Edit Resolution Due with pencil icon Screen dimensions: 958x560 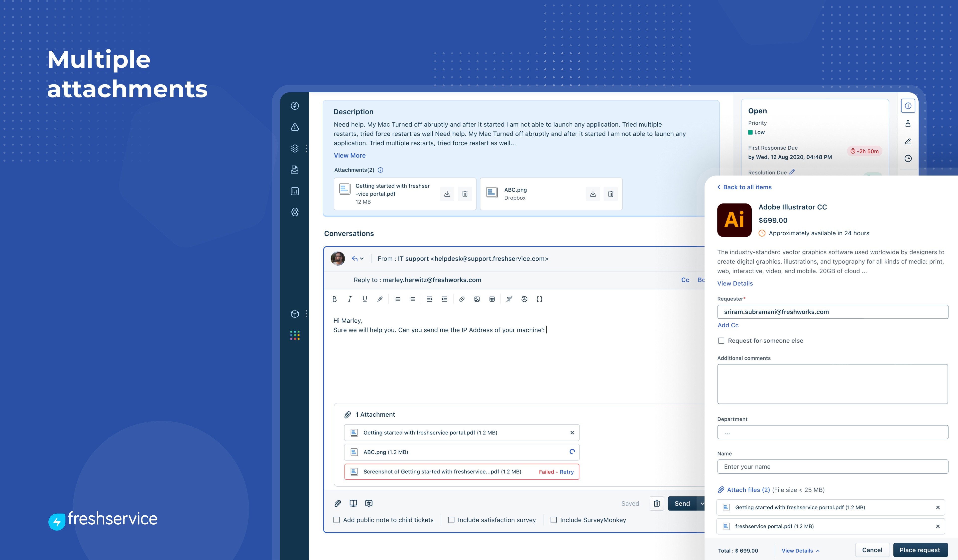(792, 172)
